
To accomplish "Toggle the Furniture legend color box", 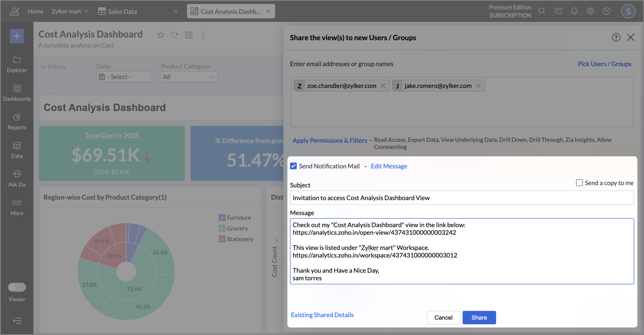I will click(222, 218).
